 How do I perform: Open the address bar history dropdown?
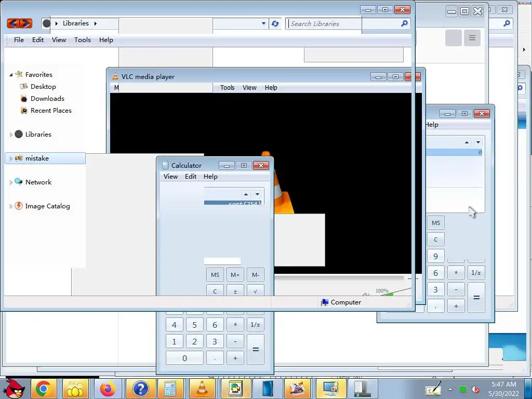pyautogui.click(x=263, y=23)
